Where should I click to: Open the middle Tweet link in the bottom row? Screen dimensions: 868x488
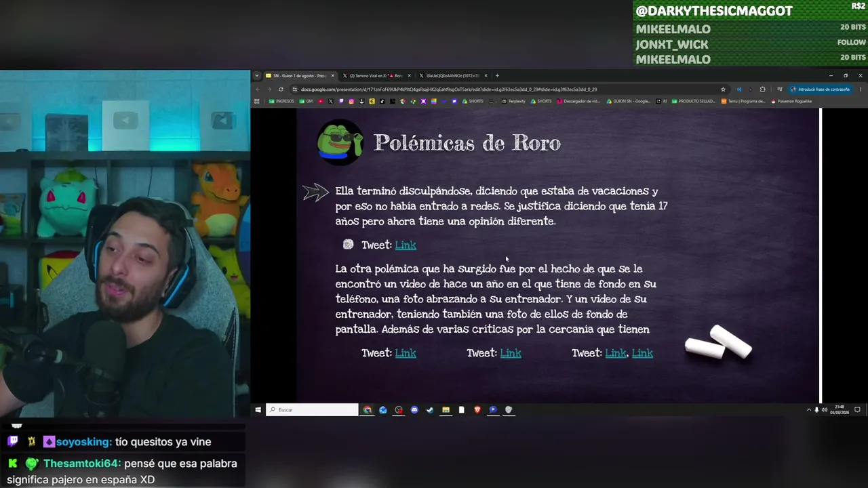click(511, 353)
